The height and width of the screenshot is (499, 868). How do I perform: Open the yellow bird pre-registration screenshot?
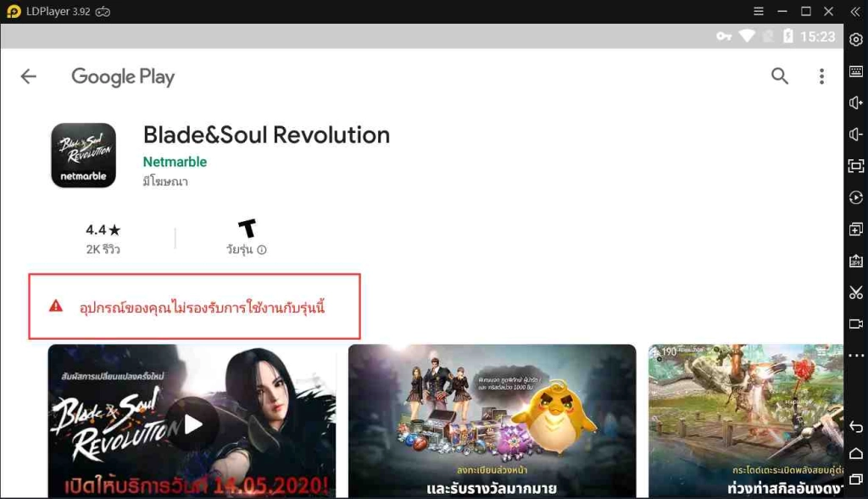pyautogui.click(x=492, y=421)
